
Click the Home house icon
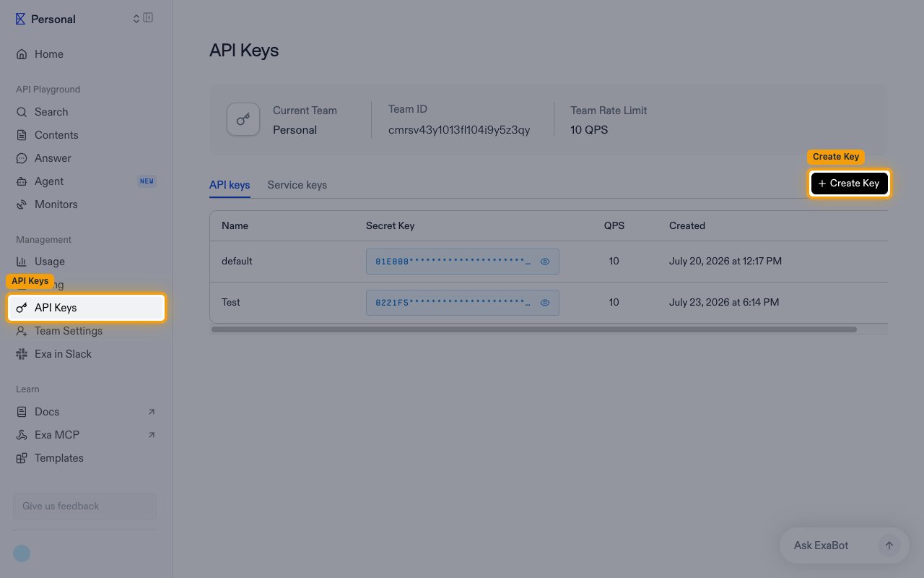click(x=22, y=54)
